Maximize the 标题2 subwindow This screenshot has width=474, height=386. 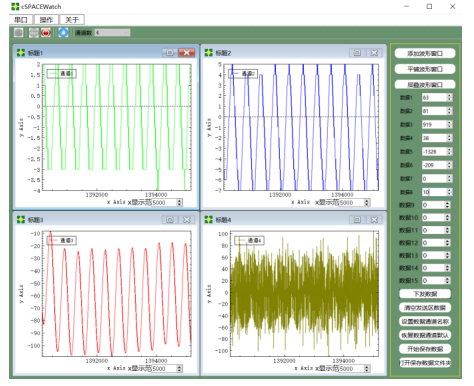pos(357,53)
